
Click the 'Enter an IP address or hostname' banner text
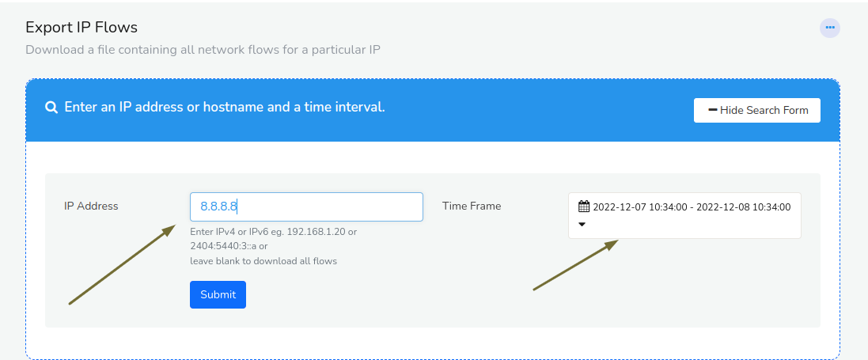coord(225,108)
